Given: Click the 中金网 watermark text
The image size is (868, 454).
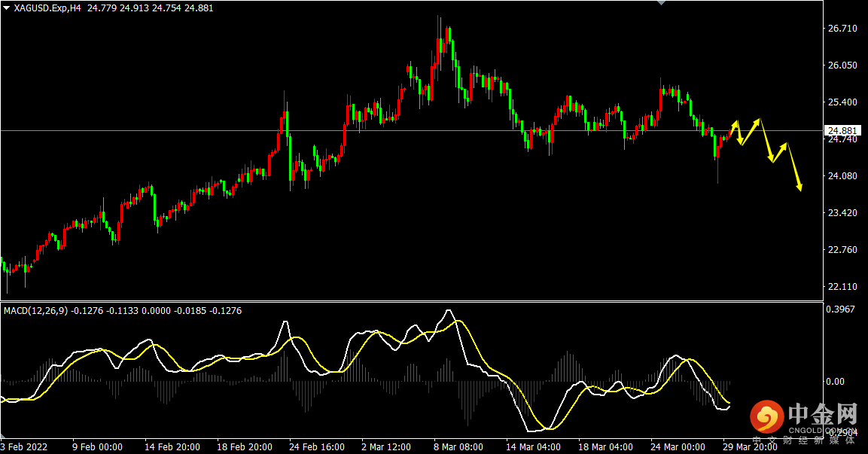Looking at the screenshot, I should (x=823, y=415).
